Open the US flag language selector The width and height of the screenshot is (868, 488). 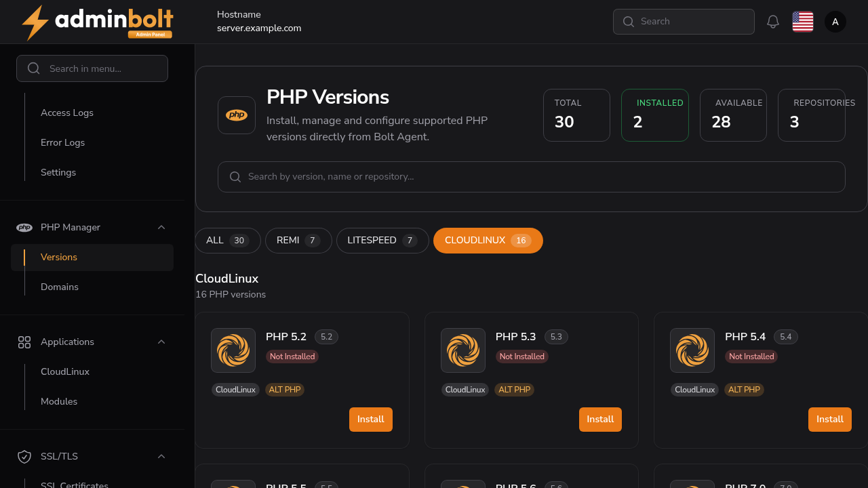(803, 22)
